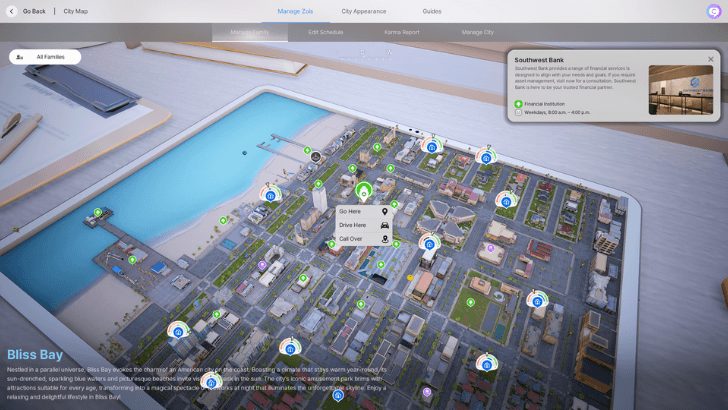Viewport: 728px width, 410px height.
Task: Open the Guides tab
Action: click(x=432, y=11)
